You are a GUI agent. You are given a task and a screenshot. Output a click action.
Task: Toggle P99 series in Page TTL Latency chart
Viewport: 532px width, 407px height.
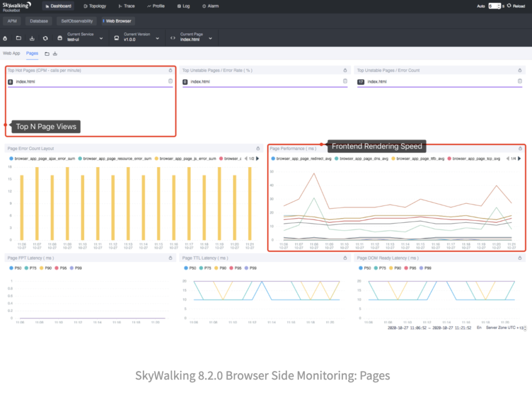(250, 268)
